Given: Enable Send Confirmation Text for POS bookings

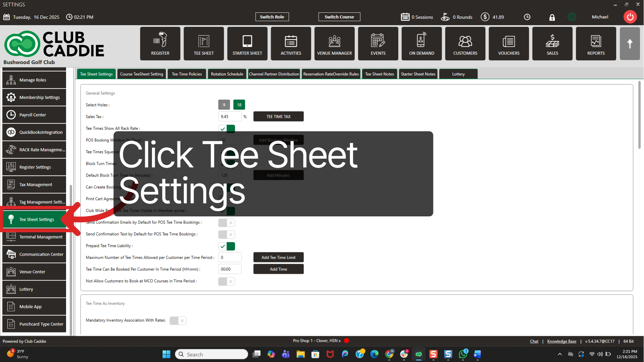Looking at the screenshot, I should [x=226, y=234].
